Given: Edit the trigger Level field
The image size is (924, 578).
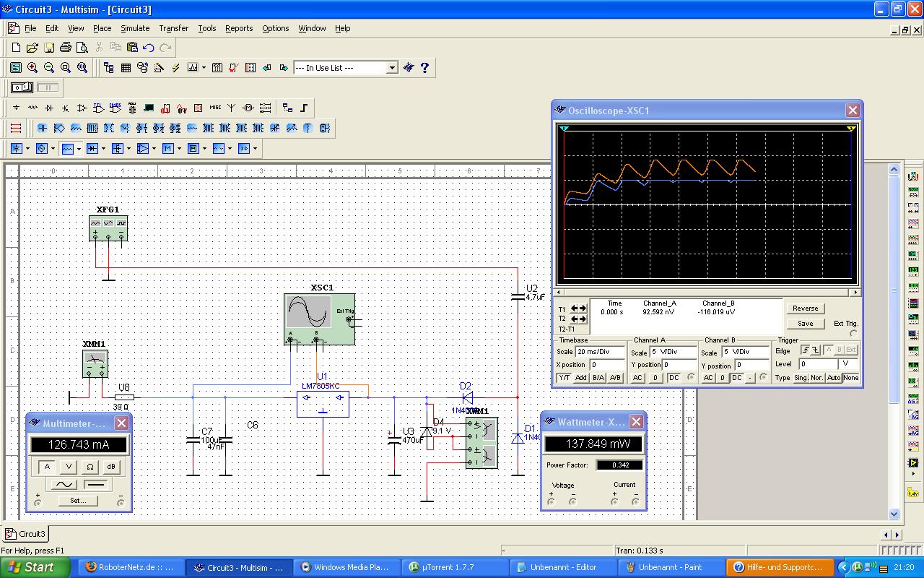Looking at the screenshot, I should coord(816,364).
